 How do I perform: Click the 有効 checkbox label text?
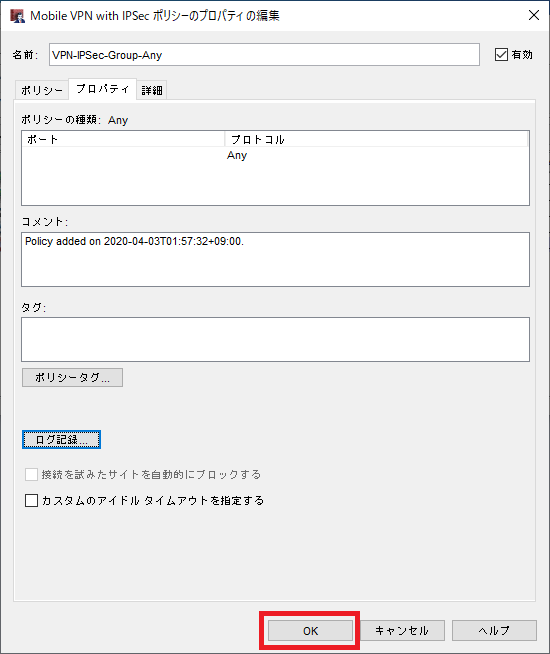pyautogui.click(x=522, y=55)
